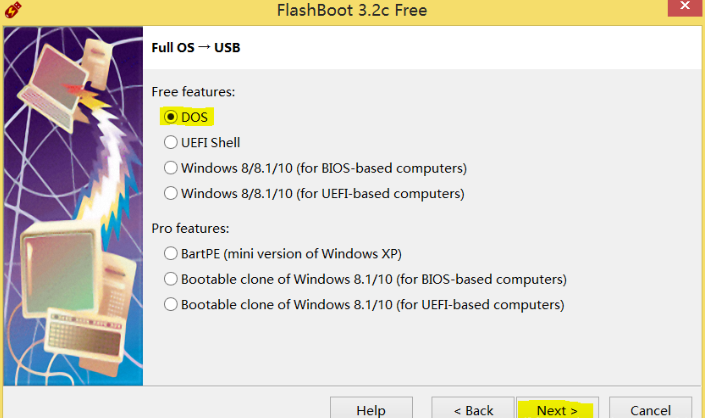Click the Pro features label

pyautogui.click(x=190, y=228)
